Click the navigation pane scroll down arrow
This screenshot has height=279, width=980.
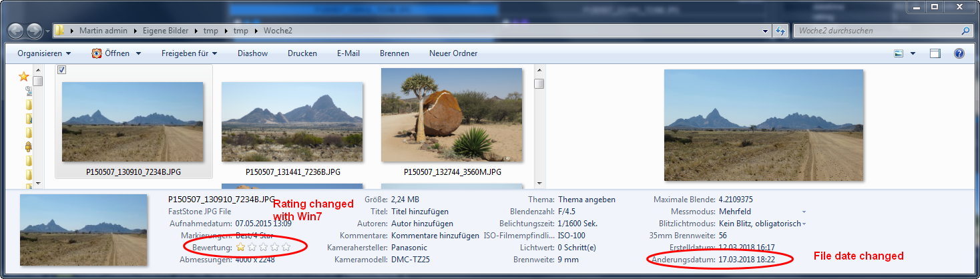(x=39, y=183)
